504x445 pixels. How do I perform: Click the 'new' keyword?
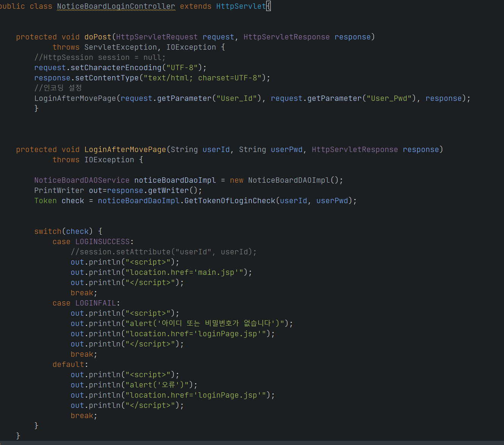[237, 180]
